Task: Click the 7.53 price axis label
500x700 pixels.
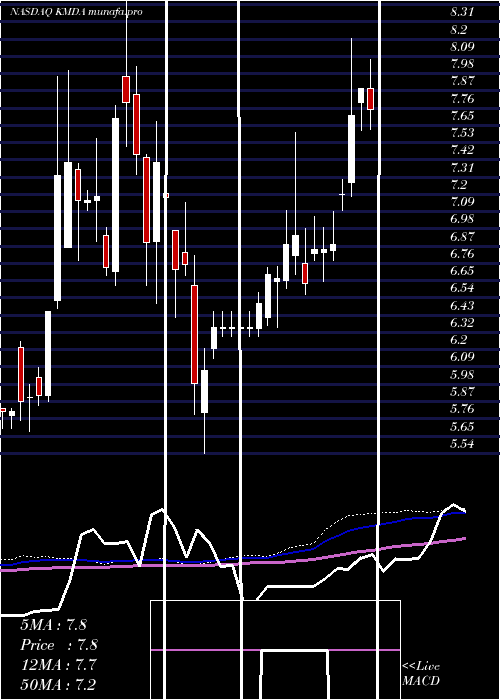Action: (462, 133)
